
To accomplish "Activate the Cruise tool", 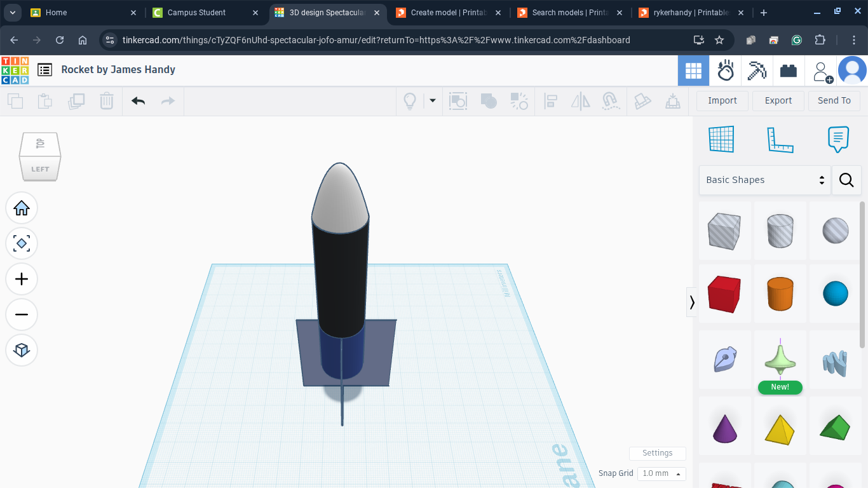I will pos(611,101).
